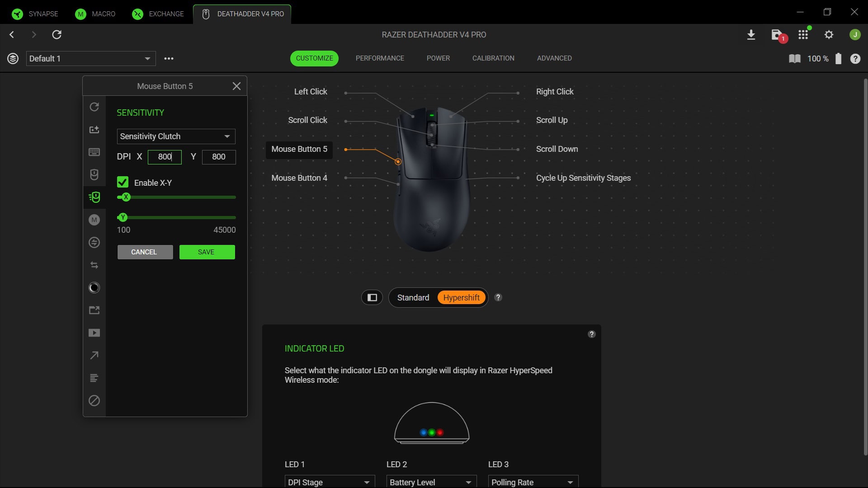Click the help question mark icon
This screenshot has height=488, width=868.
(x=855, y=59)
